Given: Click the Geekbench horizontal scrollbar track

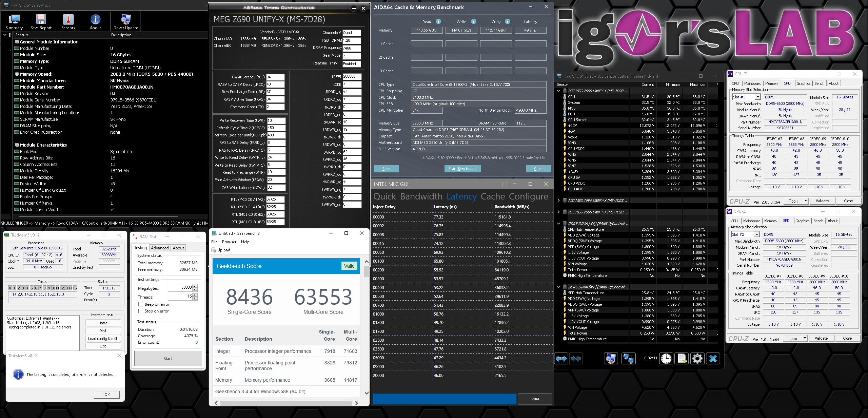Looking at the screenshot, I should pyautogui.click(x=286, y=403).
